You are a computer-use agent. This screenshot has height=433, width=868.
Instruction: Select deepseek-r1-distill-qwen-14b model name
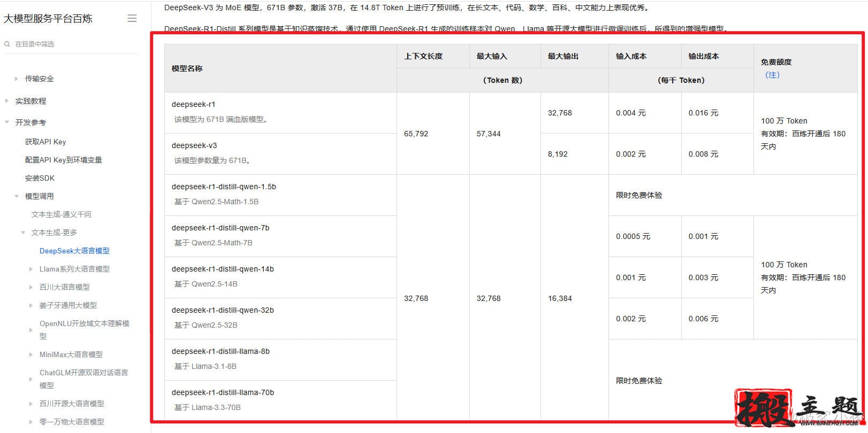point(223,269)
